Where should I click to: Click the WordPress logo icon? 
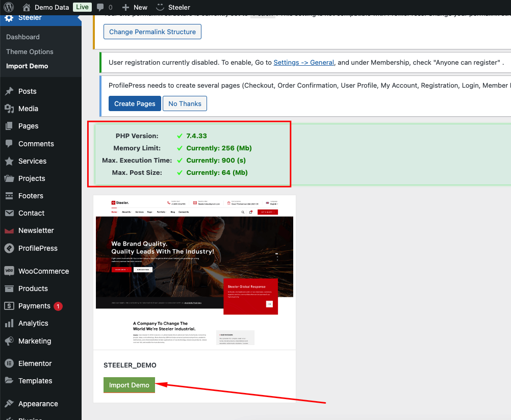tap(9, 7)
